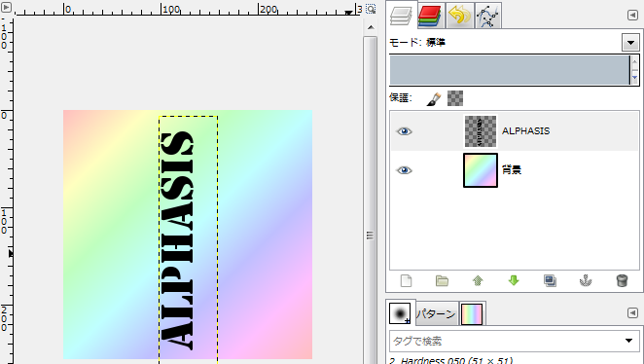Open the Paths tab
Viewport: 644px width, 364px height.
pyautogui.click(x=487, y=16)
